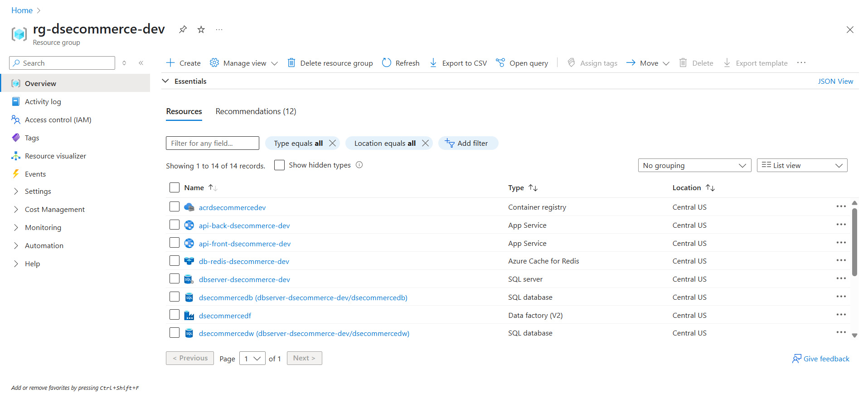Click the Data factory icon of dsecommercedf
This screenshot has width=868, height=393.
point(189,316)
